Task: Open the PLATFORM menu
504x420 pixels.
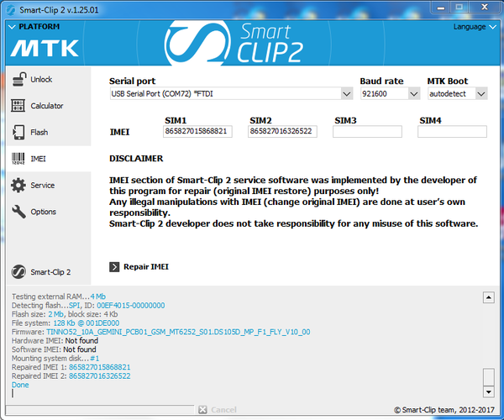Action: pos(34,26)
